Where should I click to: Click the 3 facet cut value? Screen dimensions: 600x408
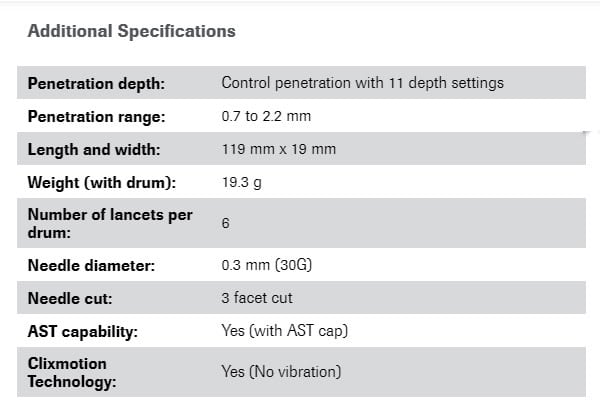(257, 298)
